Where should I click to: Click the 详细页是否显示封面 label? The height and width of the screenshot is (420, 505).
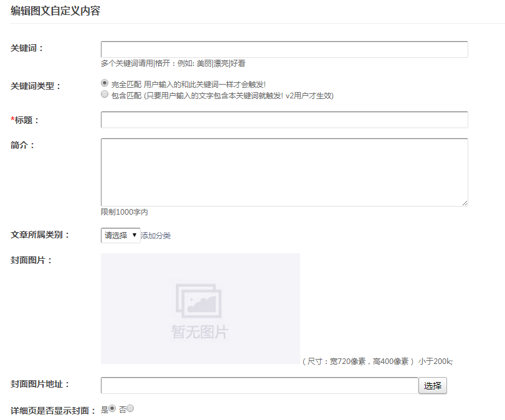point(53,411)
